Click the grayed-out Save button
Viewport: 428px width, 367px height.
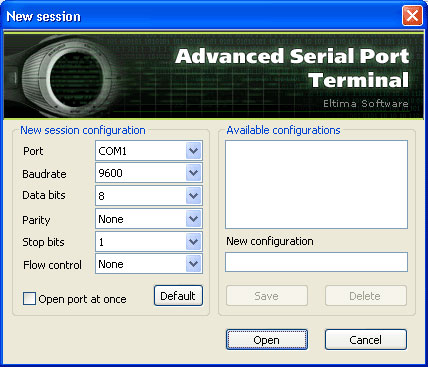pos(267,296)
